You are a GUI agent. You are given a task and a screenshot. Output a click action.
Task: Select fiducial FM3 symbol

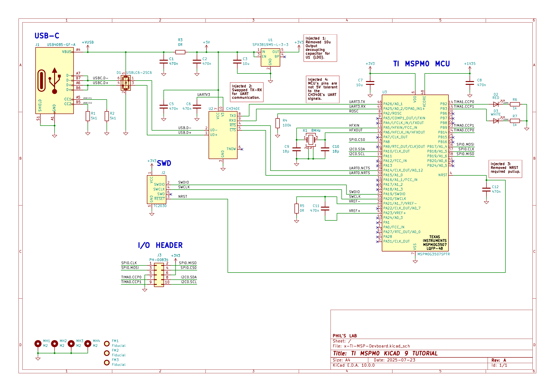107,362
